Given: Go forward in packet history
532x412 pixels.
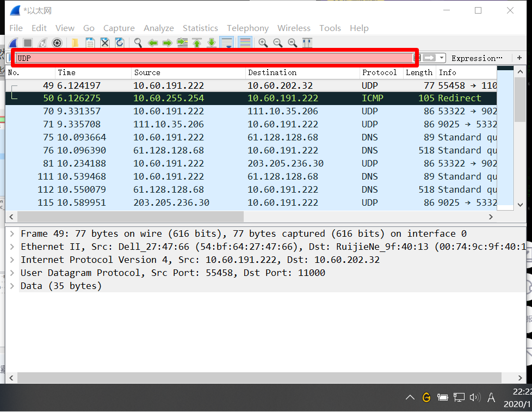Looking at the screenshot, I should [x=167, y=43].
